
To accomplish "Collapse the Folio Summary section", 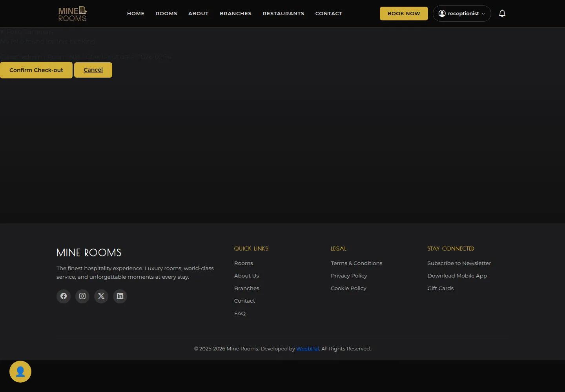I will tap(27, 32).
